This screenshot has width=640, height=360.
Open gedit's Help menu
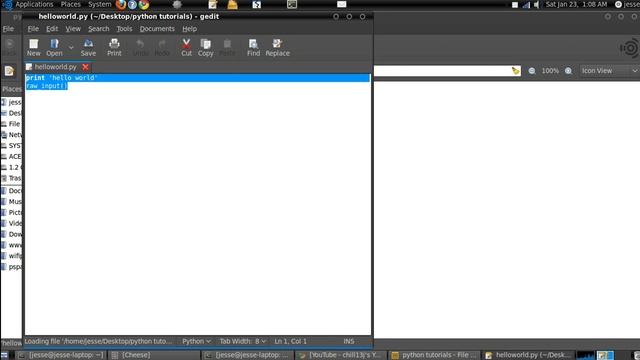pyautogui.click(x=189, y=29)
